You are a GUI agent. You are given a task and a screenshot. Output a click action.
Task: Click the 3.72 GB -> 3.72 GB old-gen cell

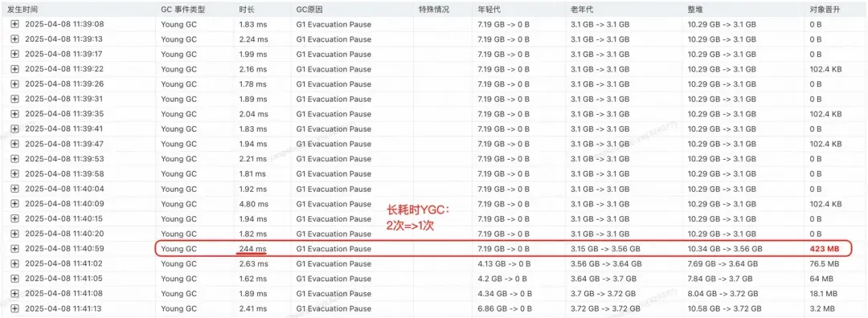606,308
